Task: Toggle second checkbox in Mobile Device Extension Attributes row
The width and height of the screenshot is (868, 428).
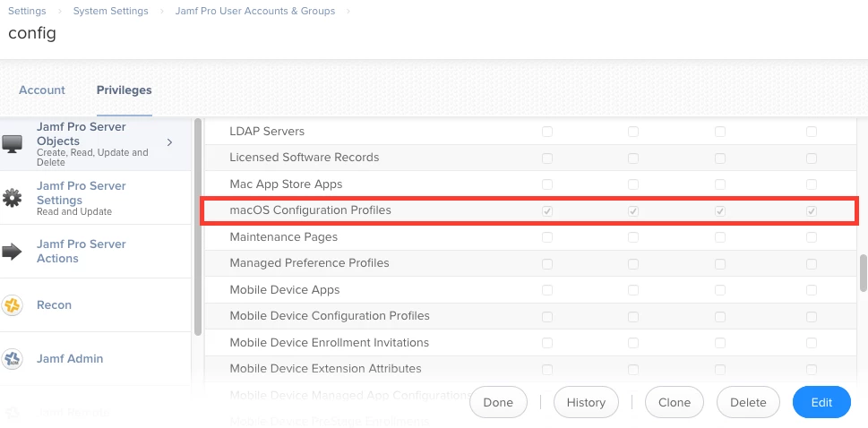Action: (633, 369)
